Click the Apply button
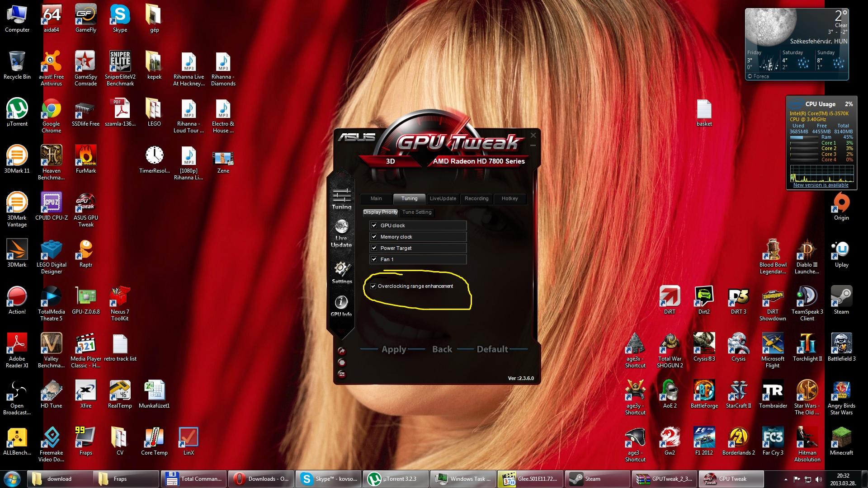The image size is (868, 488). [394, 349]
